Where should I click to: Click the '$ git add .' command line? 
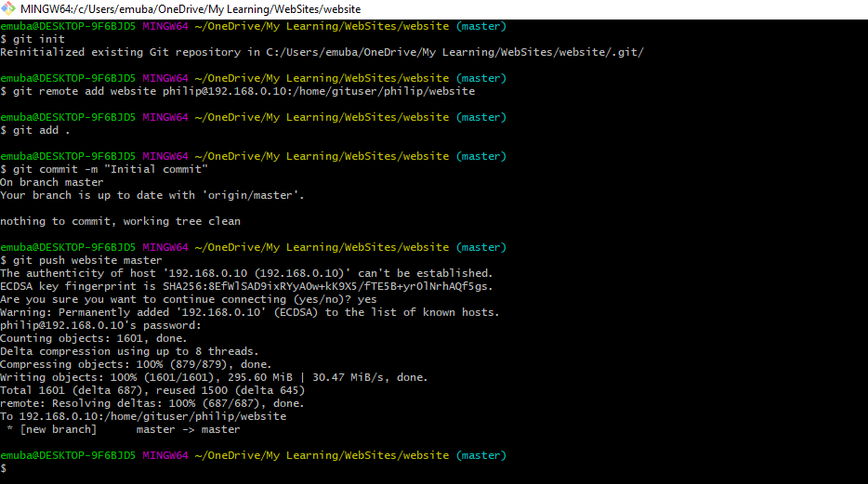[x=35, y=131]
